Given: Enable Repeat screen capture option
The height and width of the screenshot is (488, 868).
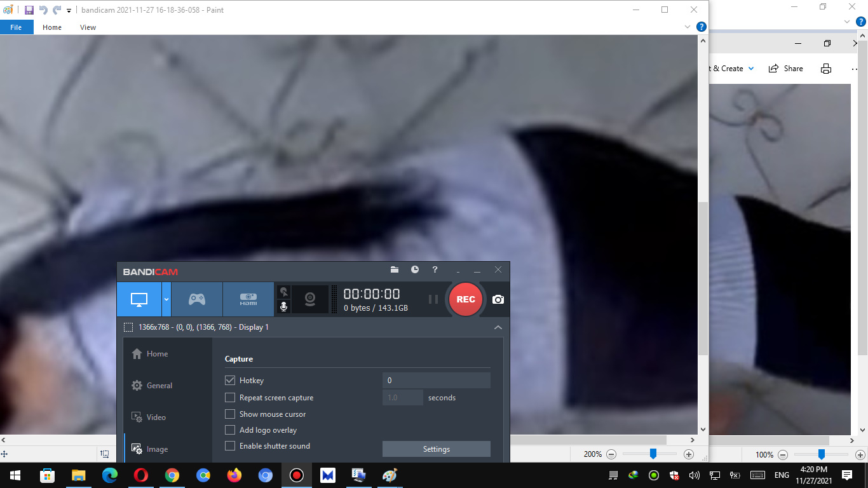Looking at the screenshot, I should [230, 398].
